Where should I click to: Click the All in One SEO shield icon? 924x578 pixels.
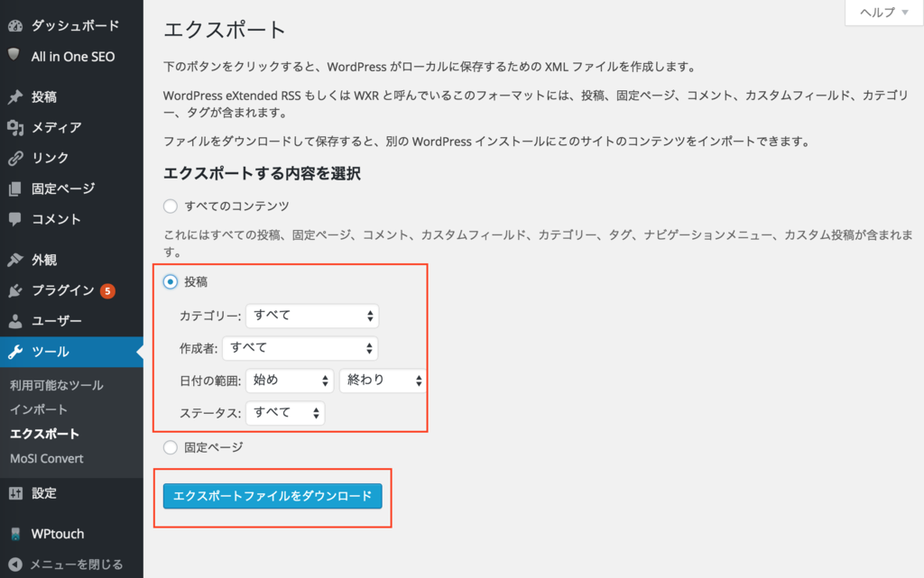(x=14, y=55)
